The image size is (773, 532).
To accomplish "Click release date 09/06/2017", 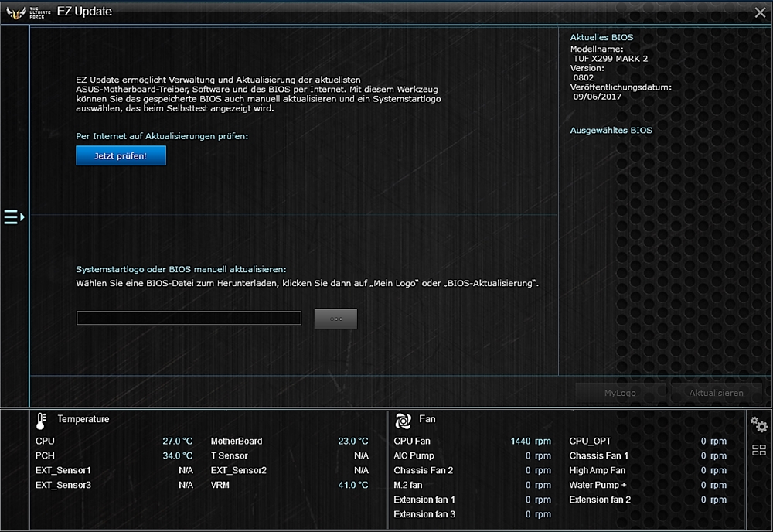I will coord(597,97).
